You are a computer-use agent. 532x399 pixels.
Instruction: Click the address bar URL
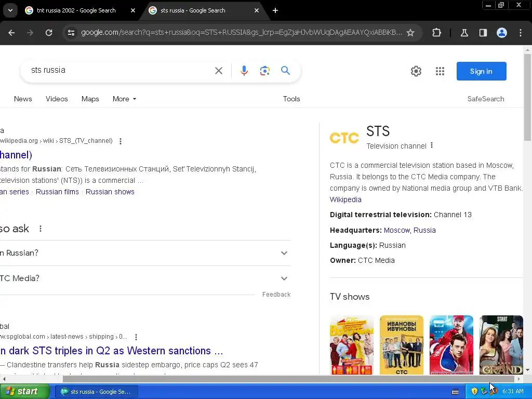[x=241, y=33]
